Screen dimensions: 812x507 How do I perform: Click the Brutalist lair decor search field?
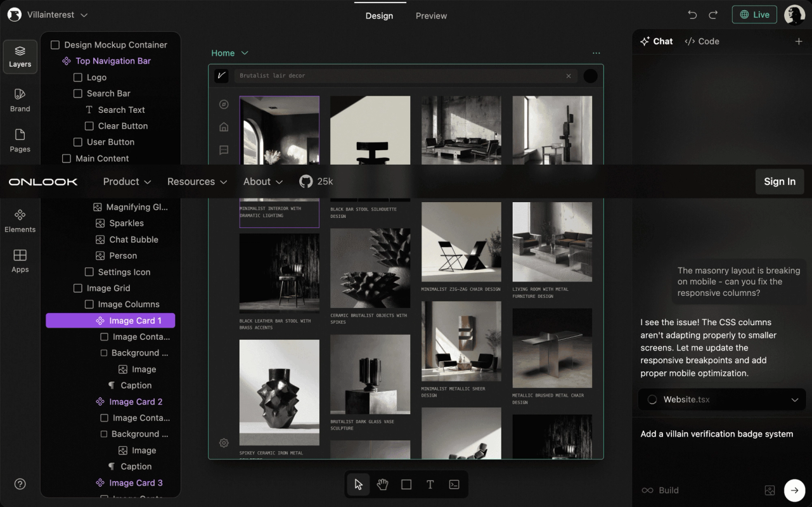coord(406,76)
